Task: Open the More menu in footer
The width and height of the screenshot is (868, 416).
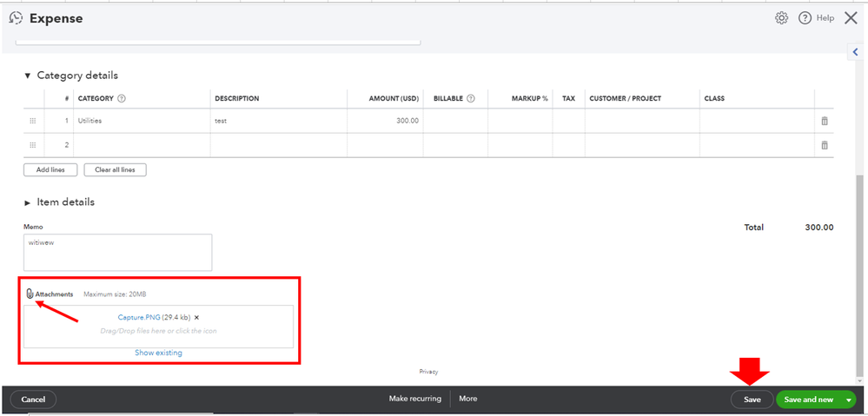Action: click(467, 399)
